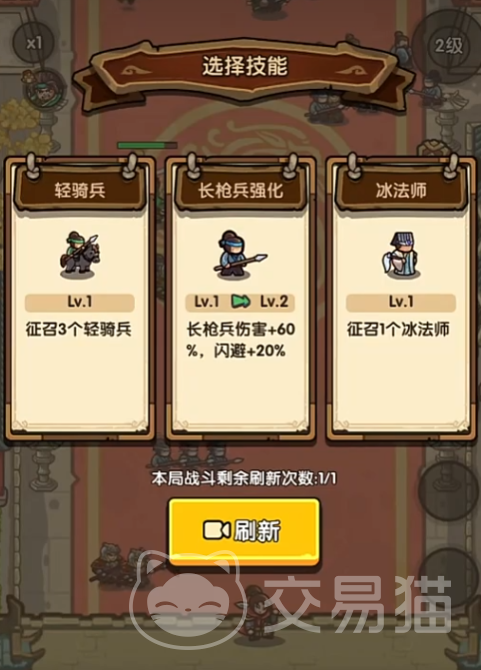Image resolution: width=481 pixels, height=670 pixels.
Task: Choose the 征召1个冰法师 description text
Action: click(398, 329)
